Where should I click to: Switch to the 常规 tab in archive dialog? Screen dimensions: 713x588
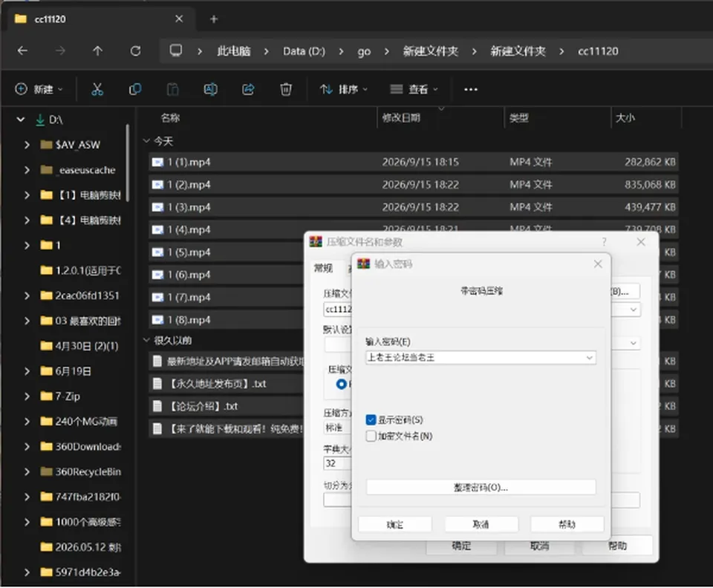coord(323,268)
